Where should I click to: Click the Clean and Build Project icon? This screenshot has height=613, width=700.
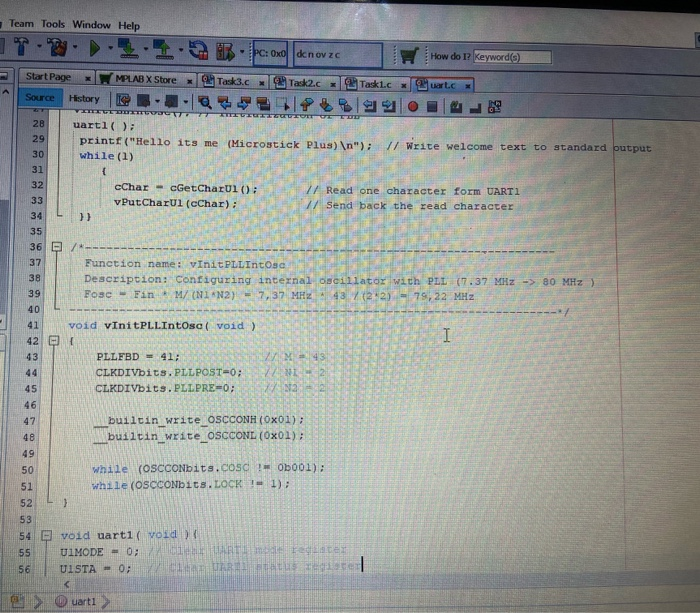57,47
